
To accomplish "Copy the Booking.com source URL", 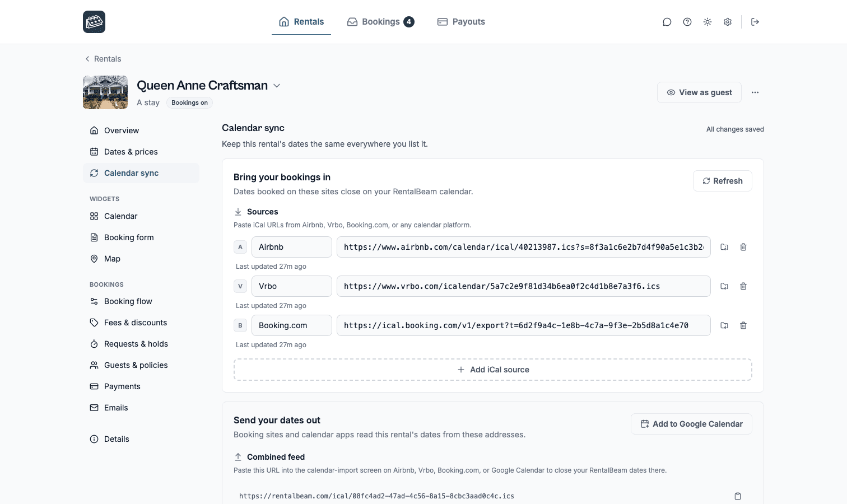I will 724,325.
